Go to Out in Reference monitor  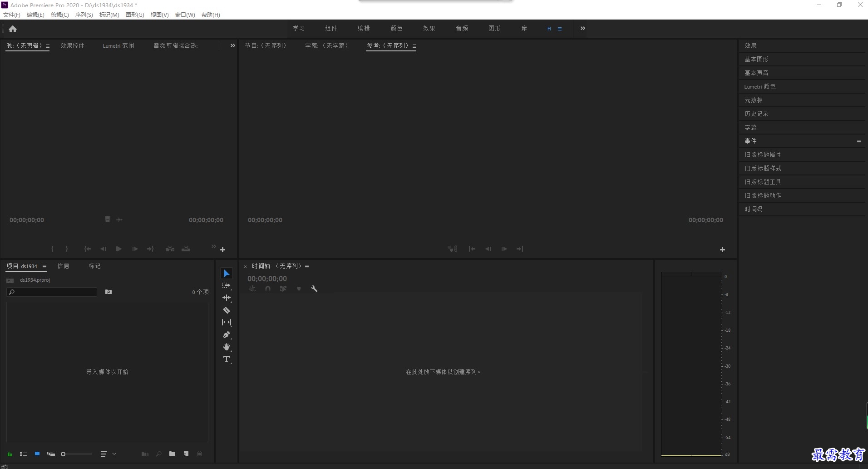[520, 249]
